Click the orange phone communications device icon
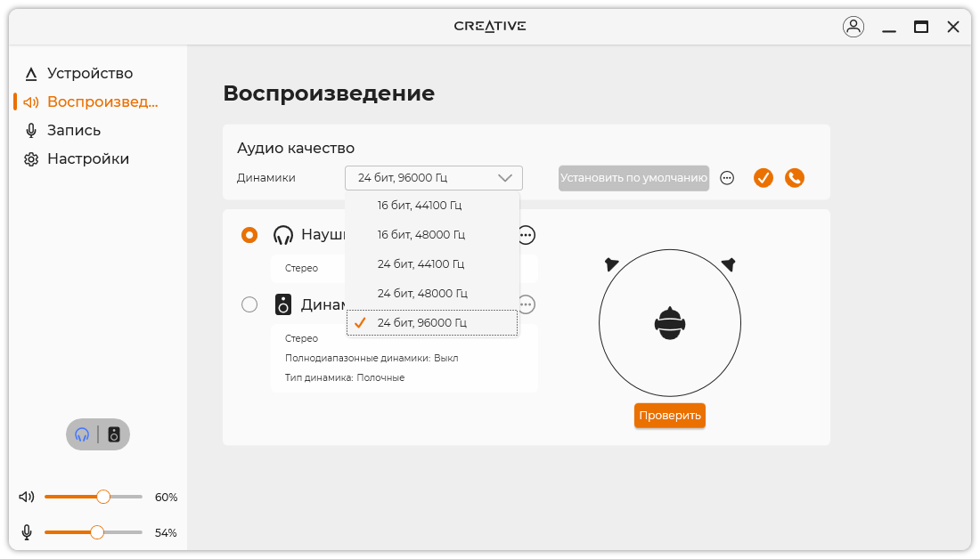Image resolution: width=980 pixels, height=559 pixels. point(795,178)
